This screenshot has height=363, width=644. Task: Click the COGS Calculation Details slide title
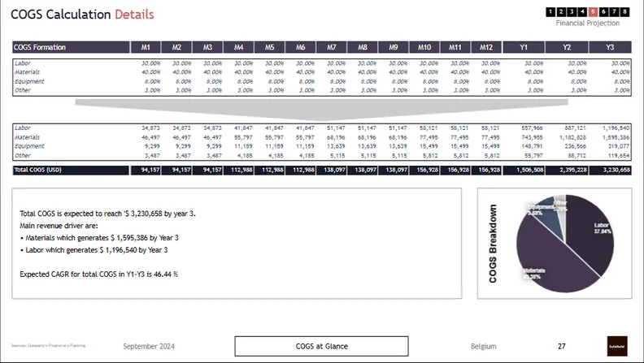coord(82,15)
